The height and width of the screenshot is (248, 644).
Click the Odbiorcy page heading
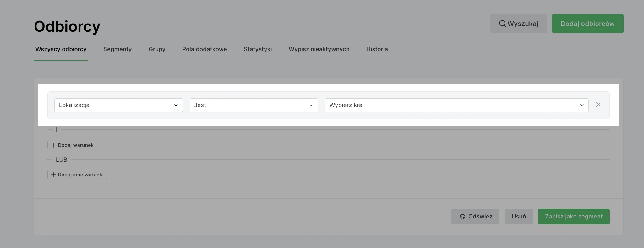pos(67,26)
